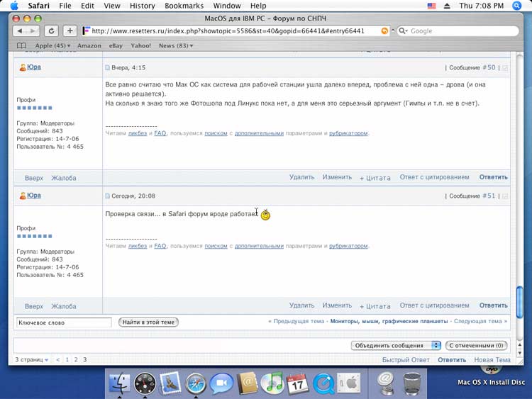Image resolution: width=532 pixels, height=399 pixels.
Task: Open the Apple menu
Action: click(x=14, y=6)
